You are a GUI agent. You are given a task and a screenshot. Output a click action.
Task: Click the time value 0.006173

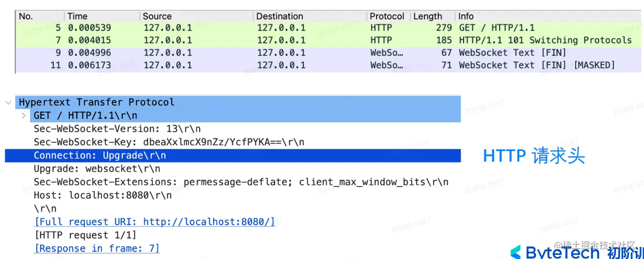tap(89, 65)
